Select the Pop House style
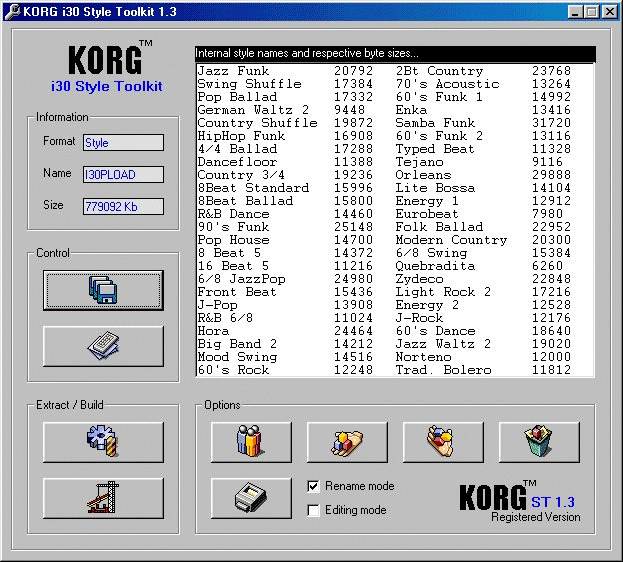Image resolution: width=623 pixels, height=562 pixels. [x=233, y=240]
